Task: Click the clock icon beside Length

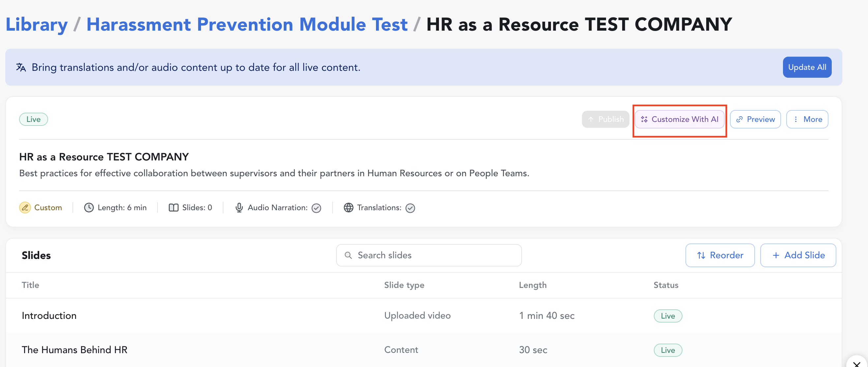Action: 89,208
